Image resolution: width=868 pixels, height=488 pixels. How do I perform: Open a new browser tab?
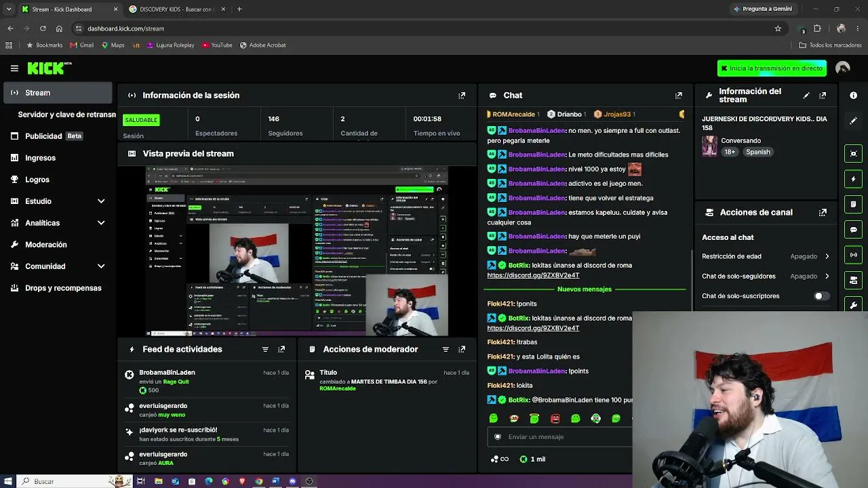[239, 9]
